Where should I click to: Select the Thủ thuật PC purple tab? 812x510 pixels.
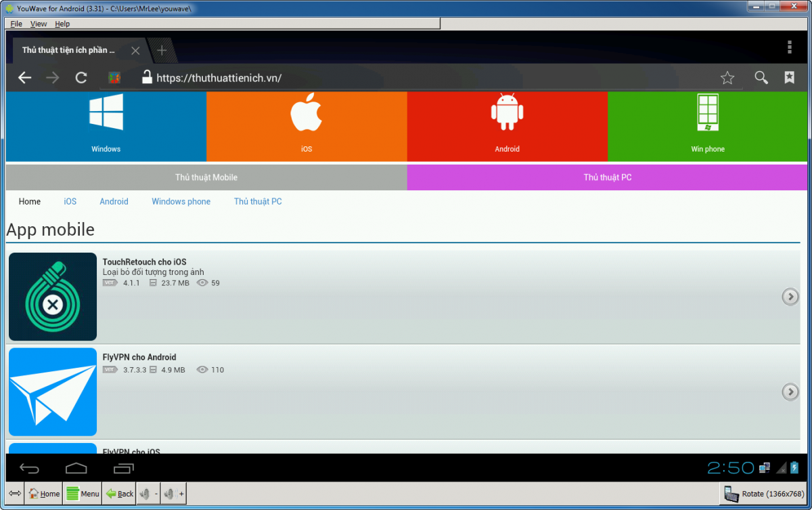click(x=607, y=177)
